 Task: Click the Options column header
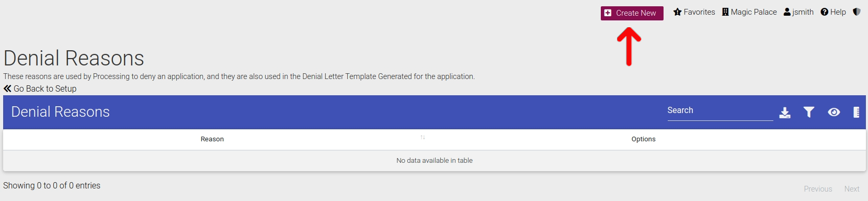click(643, 139)
